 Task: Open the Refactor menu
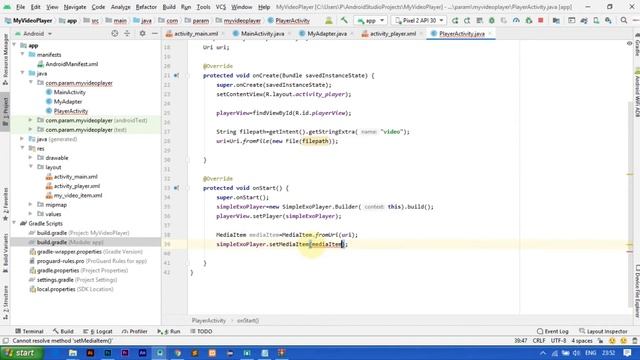[146, 7]
